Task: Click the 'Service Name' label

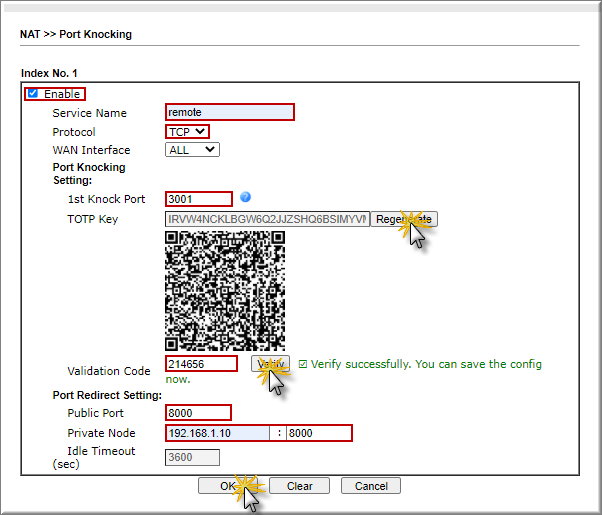Action: point(89,113)
